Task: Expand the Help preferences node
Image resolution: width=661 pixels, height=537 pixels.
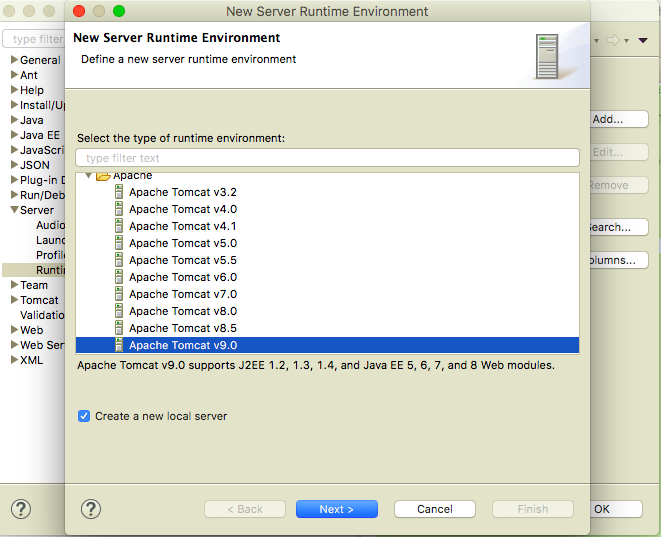Action: tap(14, 90)
